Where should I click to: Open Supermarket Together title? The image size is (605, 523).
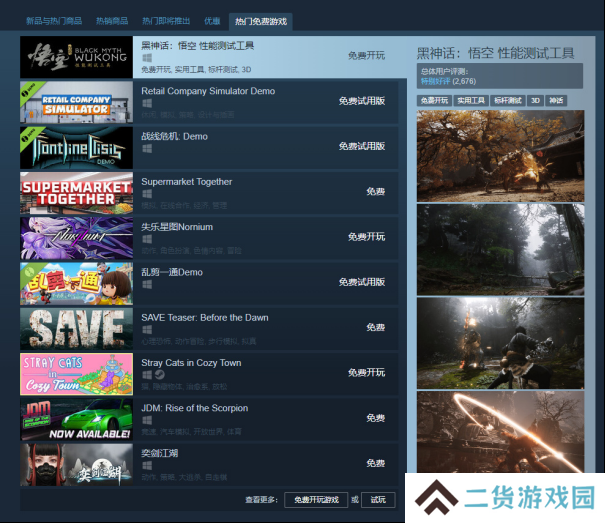(x=187, y=182)
